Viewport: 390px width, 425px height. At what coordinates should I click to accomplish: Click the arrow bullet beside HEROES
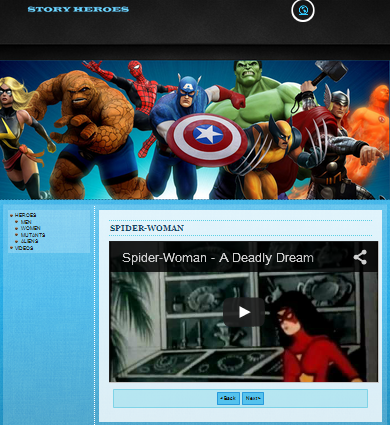(12, 215)
